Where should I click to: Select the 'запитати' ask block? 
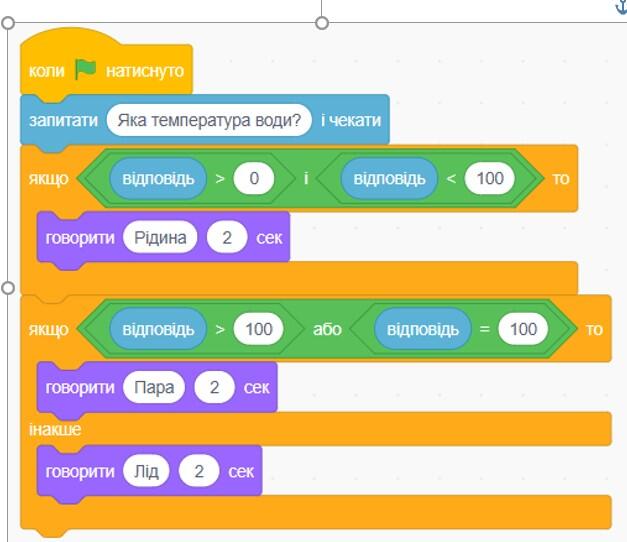(x=205, y=120)
